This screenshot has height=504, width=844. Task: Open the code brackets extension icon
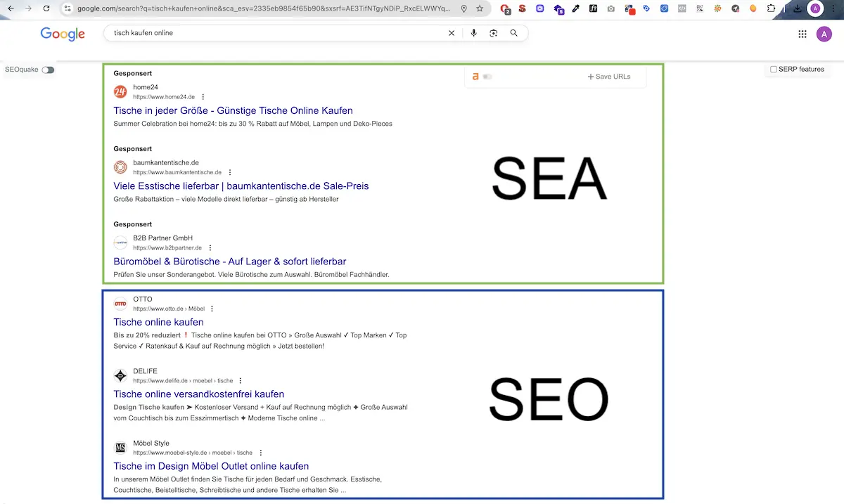(x=682, y=8)
